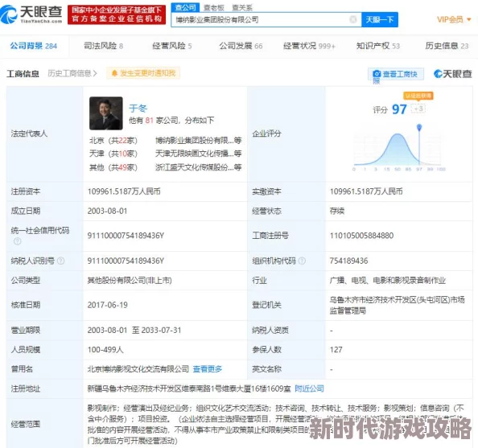The width and height of the screenshot is (478, 448).
Task: Click the help icon under 统一社会信用代码
Action: pyautogui.click(x=18, y=241)
